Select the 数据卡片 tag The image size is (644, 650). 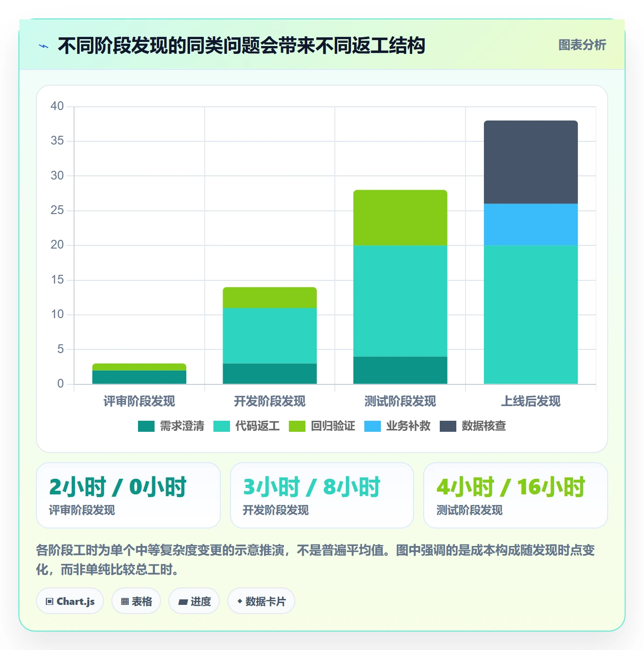[x=261, y=601]
